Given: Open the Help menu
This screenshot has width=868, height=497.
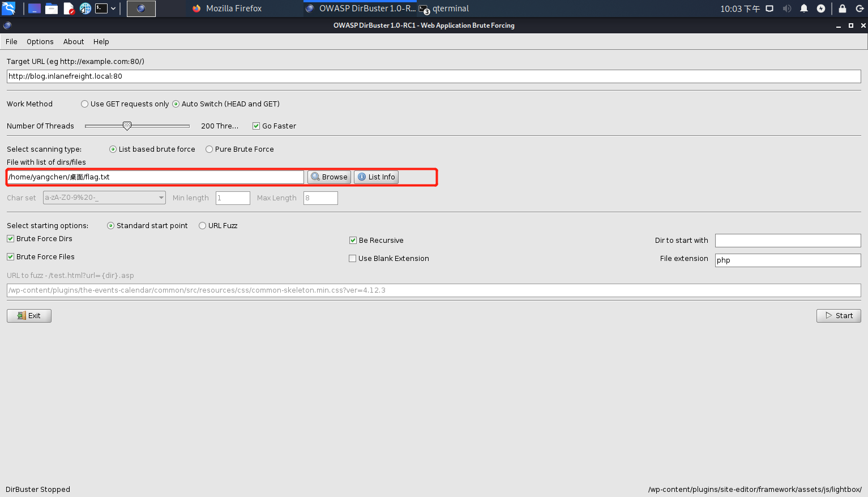Looking at the screenshot, I should [101, 42].
